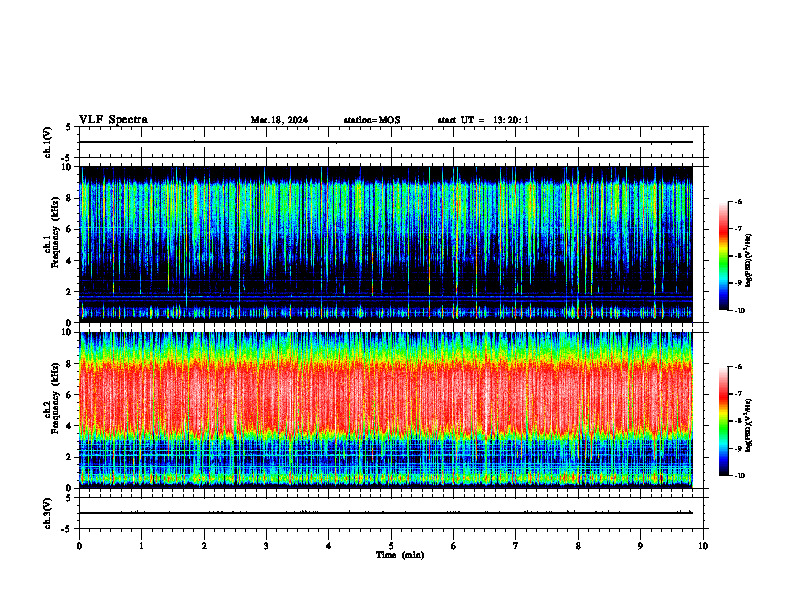Click the 'ch.1(V)' waveform axis label

48,142
